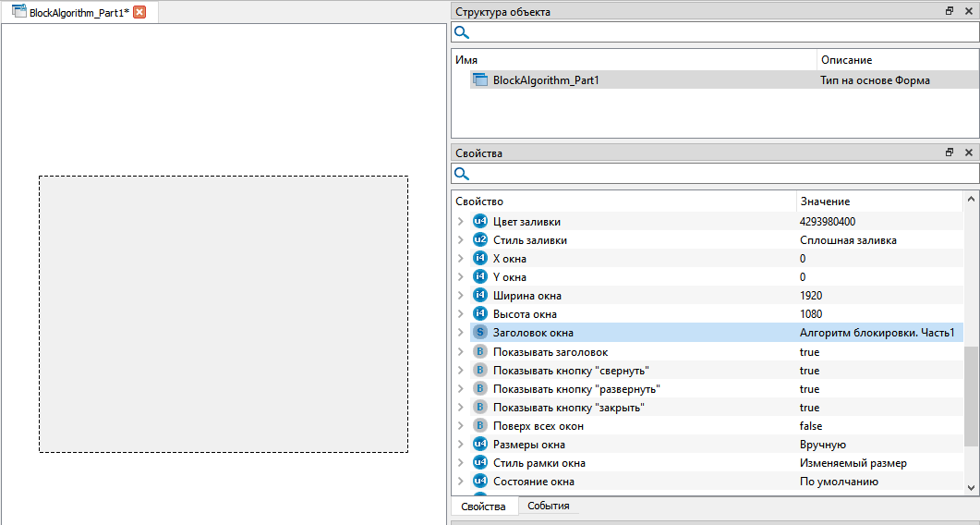The image size is (980, 525).
Task: Expand the Ширина окна property row
Action: [x=461, y=296]
